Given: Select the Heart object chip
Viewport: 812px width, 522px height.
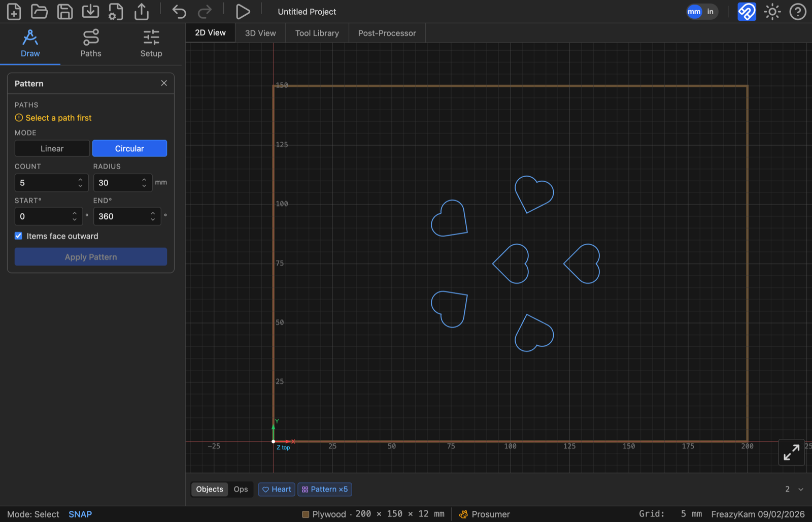Looking at the screenshot, I should point(277,489).
